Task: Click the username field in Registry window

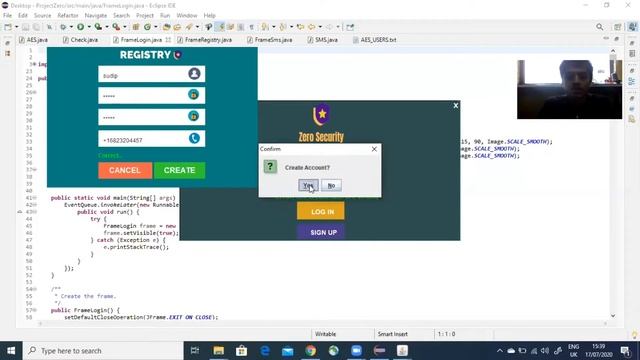Action: [151, 74]
